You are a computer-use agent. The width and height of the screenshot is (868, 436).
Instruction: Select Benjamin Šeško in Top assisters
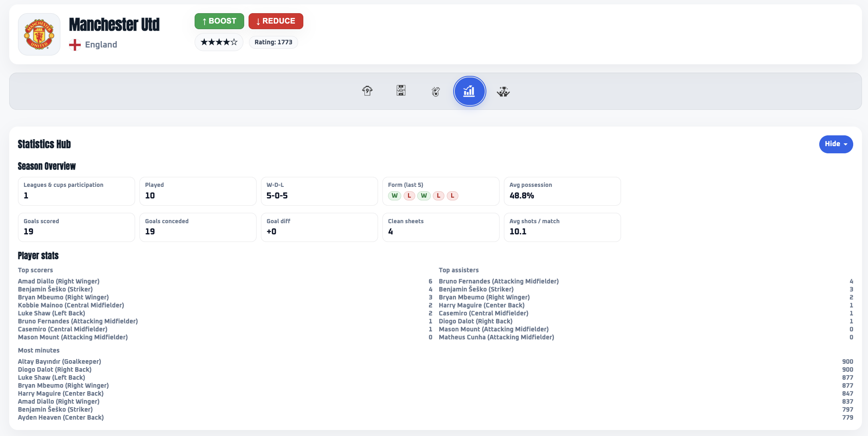(646, 289)
